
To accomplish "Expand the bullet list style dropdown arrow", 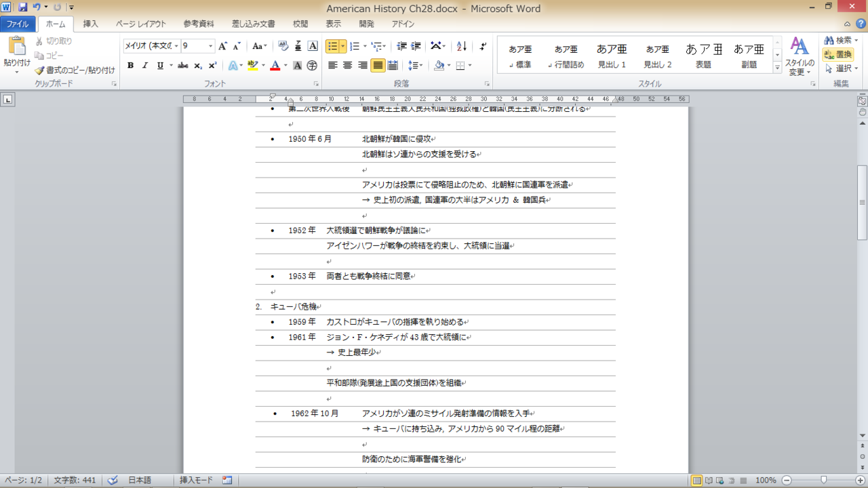I will tap(343, 46).
